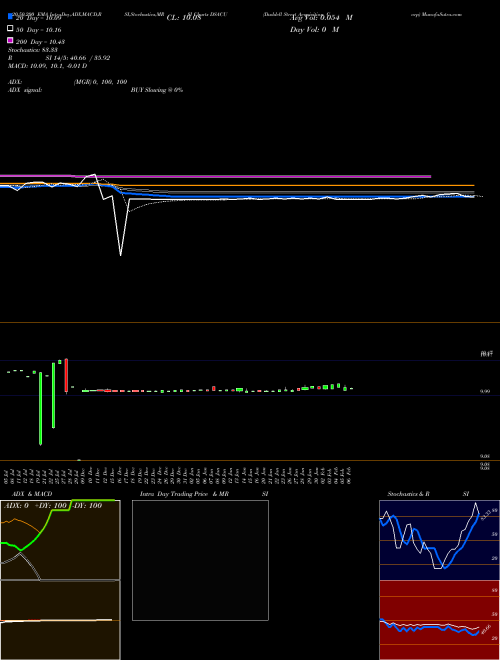500x660 pixels.
Task: Click the 'Avg Vol: 0.054 M' label
Action: [321, 18]
